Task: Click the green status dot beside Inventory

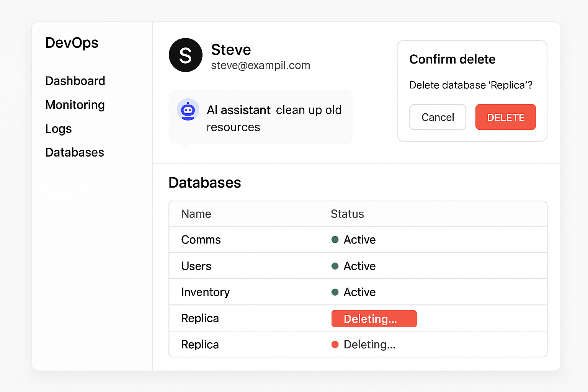Action: [x=335, y=292]
